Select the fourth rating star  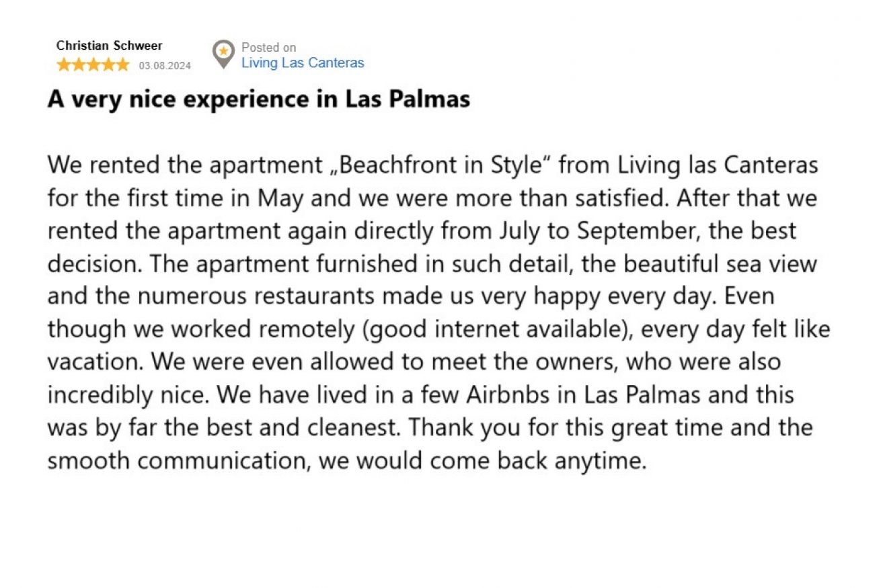108,65
